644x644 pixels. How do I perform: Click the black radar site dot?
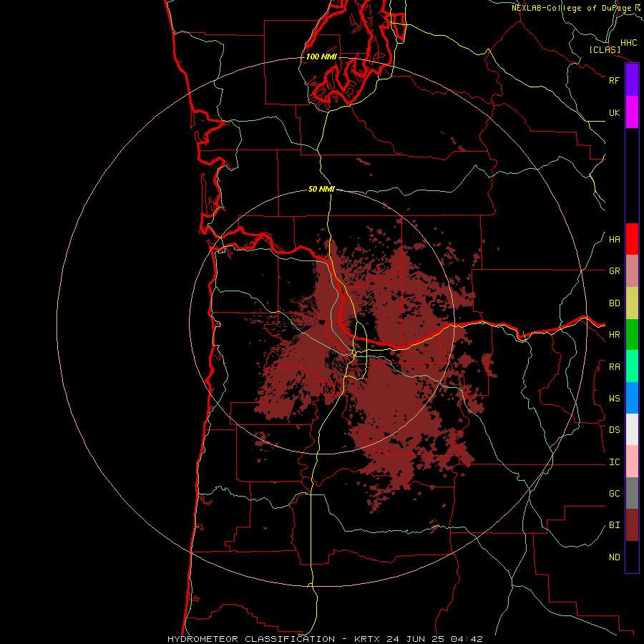click(x=322, y=323)
